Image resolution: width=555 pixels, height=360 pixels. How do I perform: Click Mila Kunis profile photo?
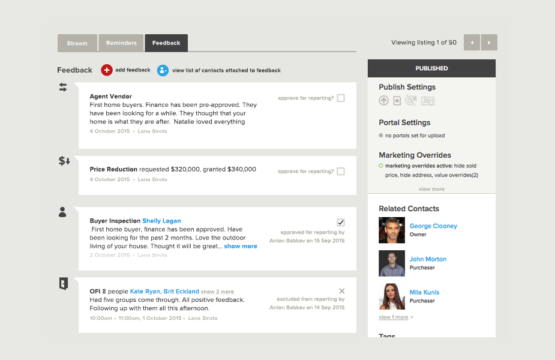coord(392,297)
